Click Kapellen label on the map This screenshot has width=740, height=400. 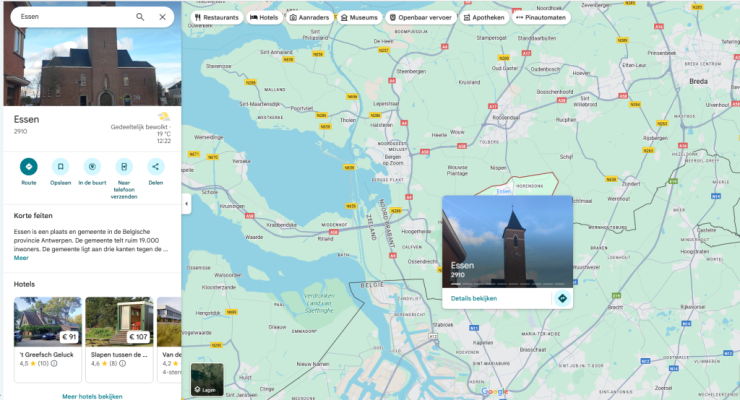[x=483, y=342]
